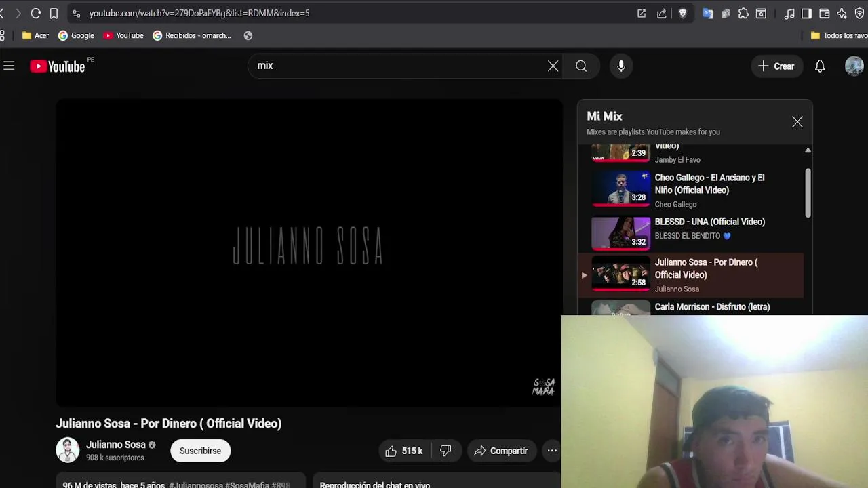Open the Google bookmark
Screen dimensions: 868x488
pos(76,35)
